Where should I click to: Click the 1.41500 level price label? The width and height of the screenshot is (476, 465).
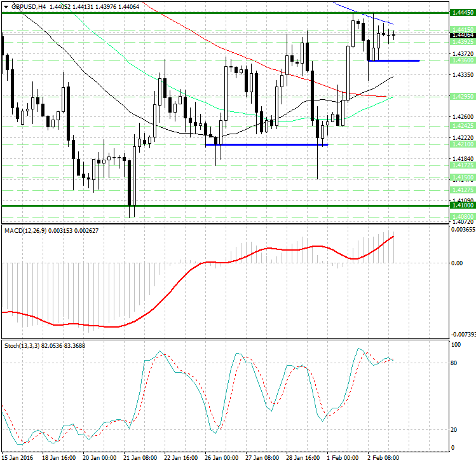(463, 177)
